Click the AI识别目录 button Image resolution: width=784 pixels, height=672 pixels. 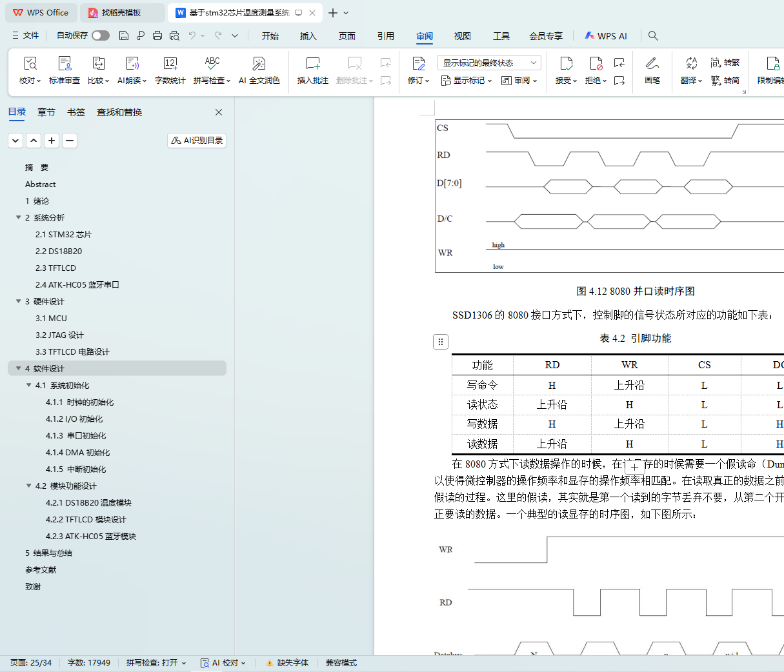pyautogui.click(x=197, y=141)
